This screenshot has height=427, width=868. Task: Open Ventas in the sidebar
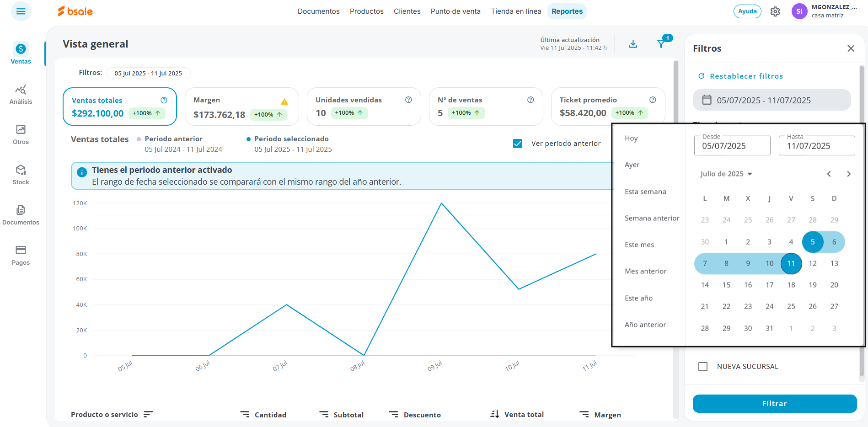point(21,54)
